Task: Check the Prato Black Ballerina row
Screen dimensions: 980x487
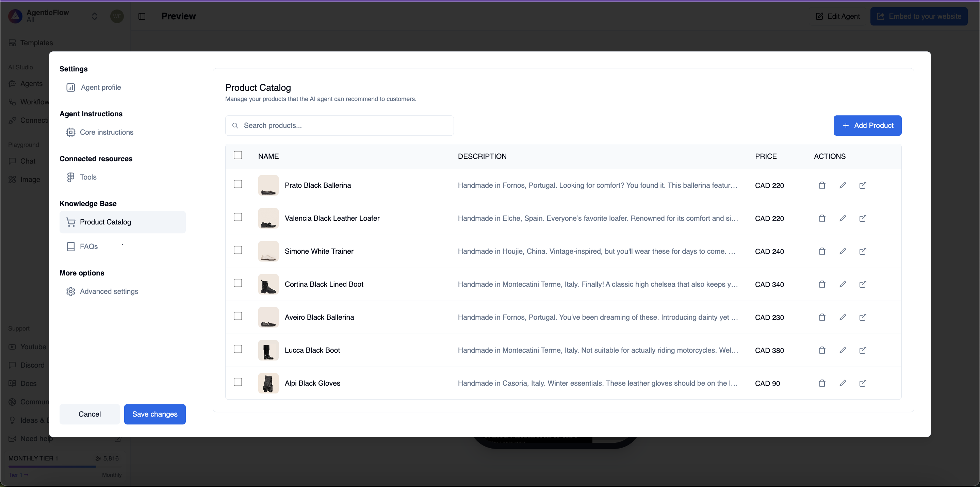Action: point(238,184)
